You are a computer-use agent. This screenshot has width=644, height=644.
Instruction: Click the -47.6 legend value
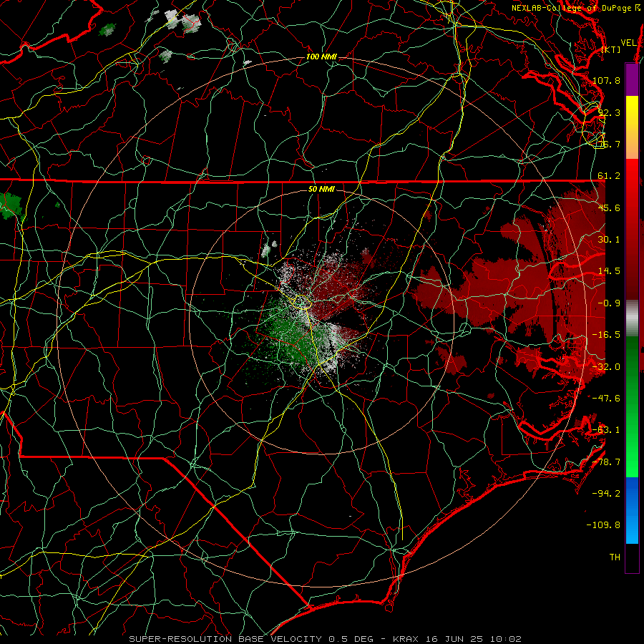pos(606,399)
